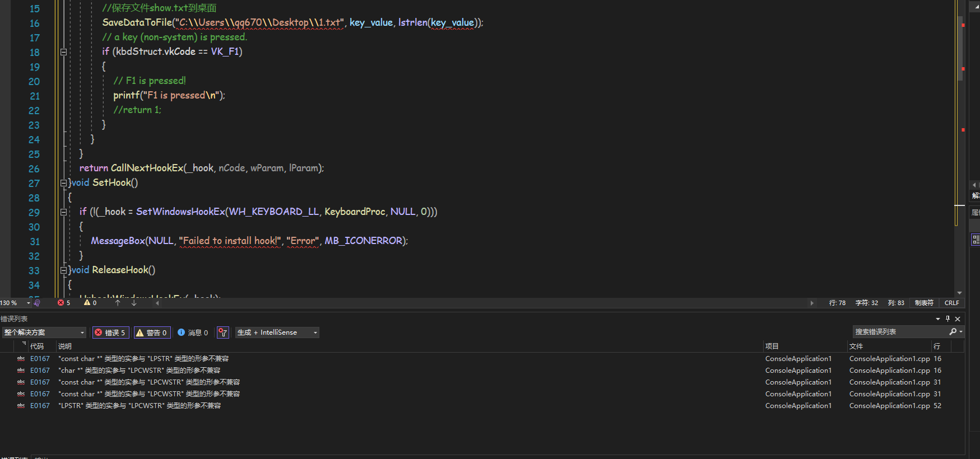Screen dimensions: 980x459
Task: Click the horizontal scrollbar left arrow
Action: coord(157,303)
